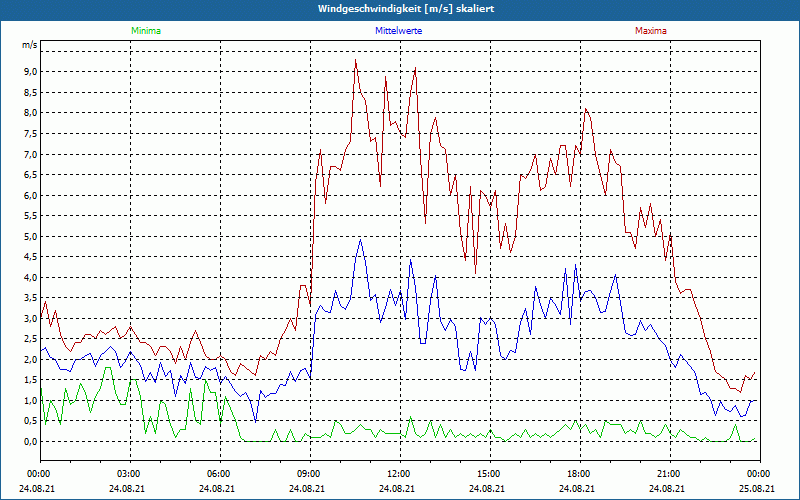Click the m/s unit label on y-axis
This screenshot has height=500, width=800.
click(x=28, y=46)
